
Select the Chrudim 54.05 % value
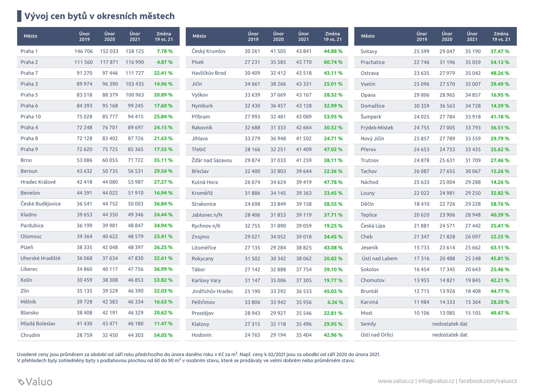click(x=163, y=335)
